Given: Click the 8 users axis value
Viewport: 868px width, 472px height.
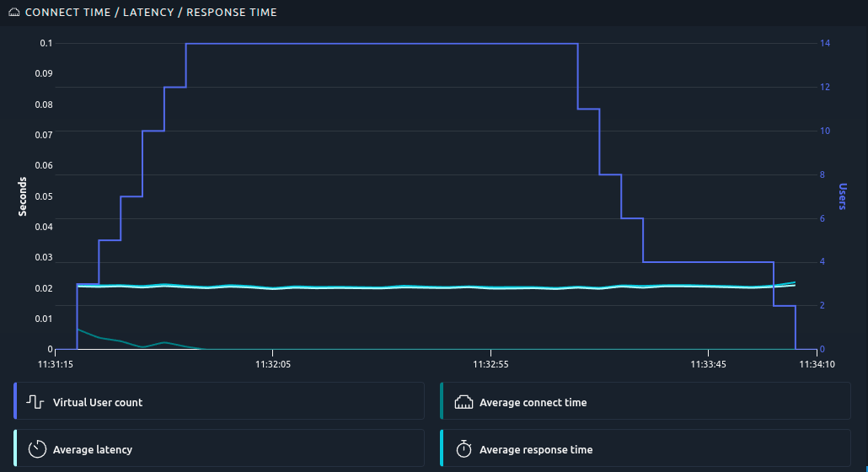Looking at the screenshot, I should pos(822,174).
